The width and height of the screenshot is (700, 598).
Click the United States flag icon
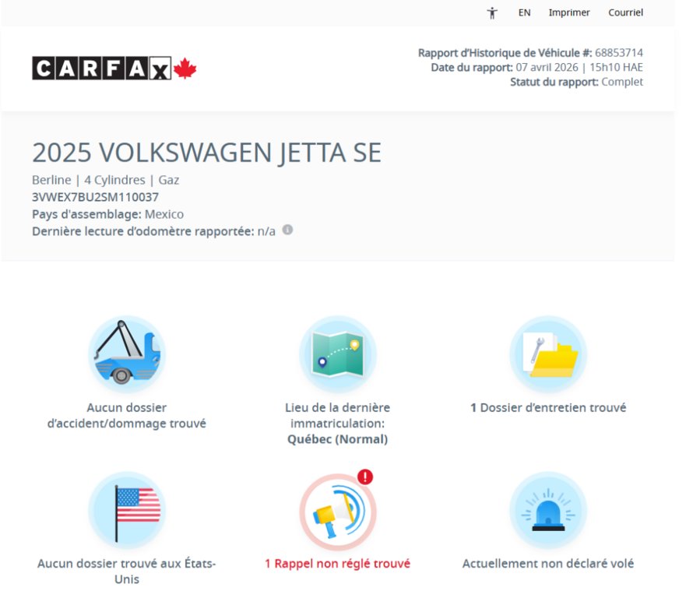pos(127,510)
